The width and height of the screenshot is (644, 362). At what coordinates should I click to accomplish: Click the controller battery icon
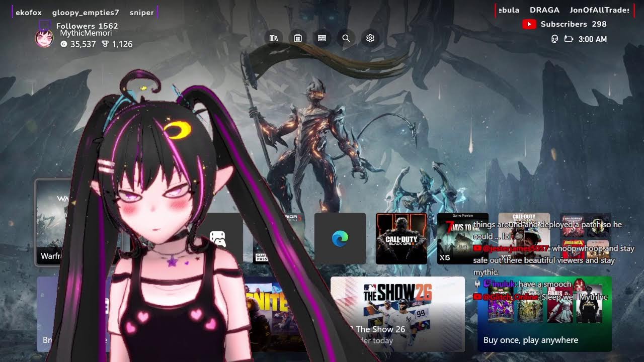pyautogui.click(x=569, y=39)
